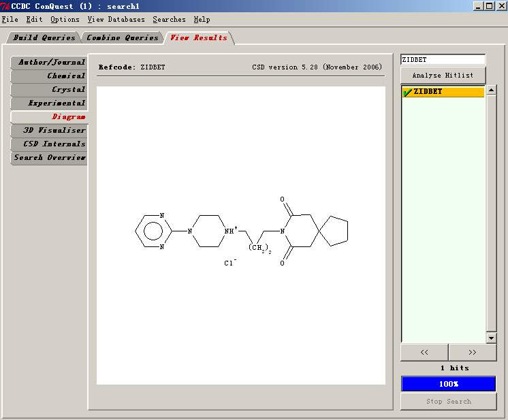508x420 pixels.
Task: Select the Crystal side tab
Action: click(68, 90)
